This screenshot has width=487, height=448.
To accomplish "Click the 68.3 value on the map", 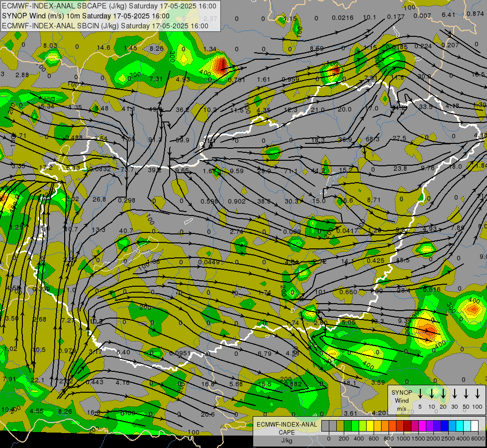I will point(372,139).
